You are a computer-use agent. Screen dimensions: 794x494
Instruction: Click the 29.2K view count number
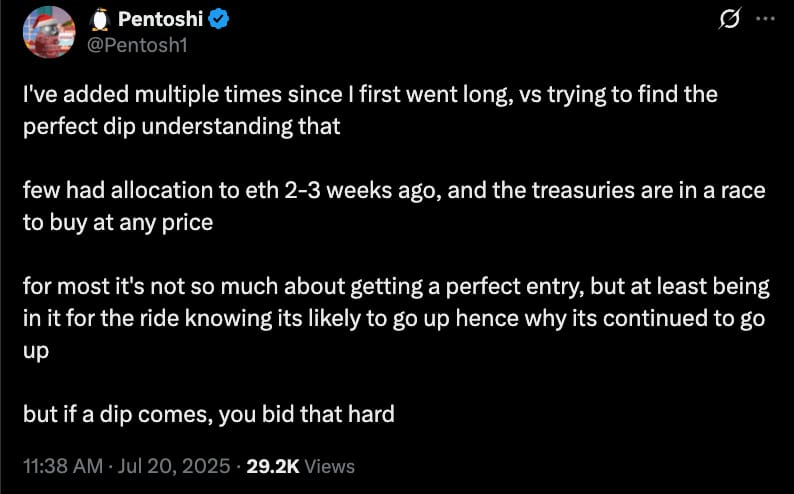pyautogui.click(x=272, y=466)
